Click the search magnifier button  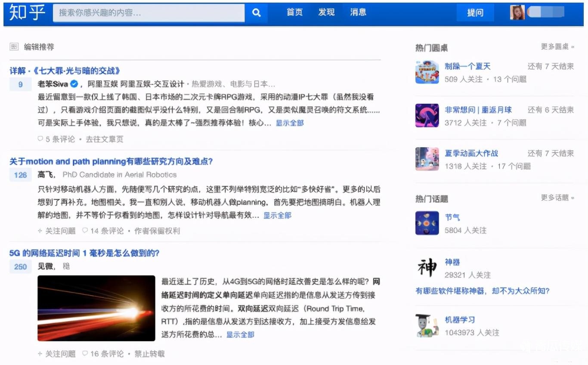(256, 13)
